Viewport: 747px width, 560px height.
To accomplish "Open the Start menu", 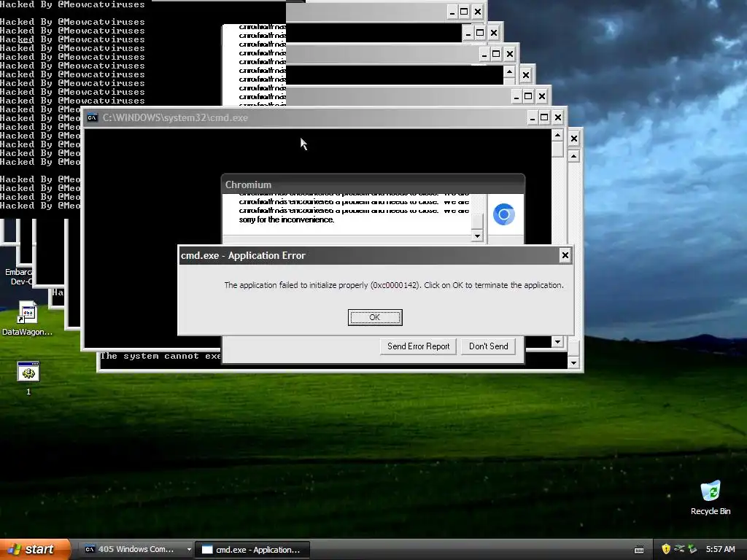I will [34, 549].
